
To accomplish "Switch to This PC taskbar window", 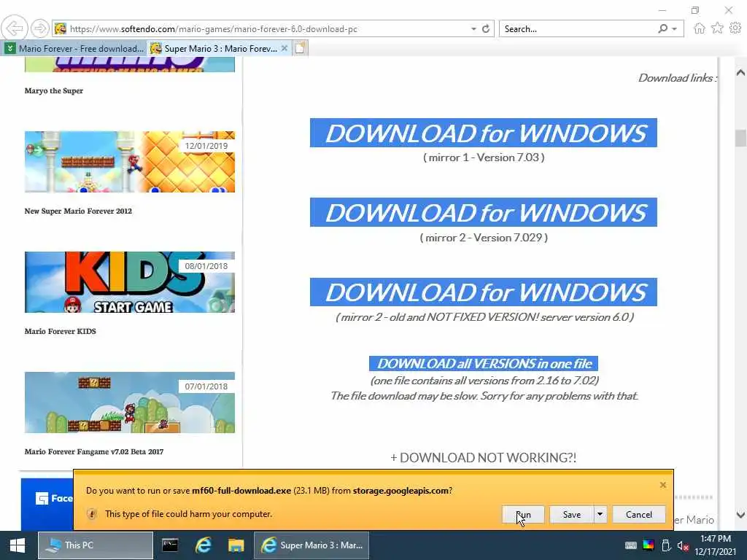I will pos(96,545).
